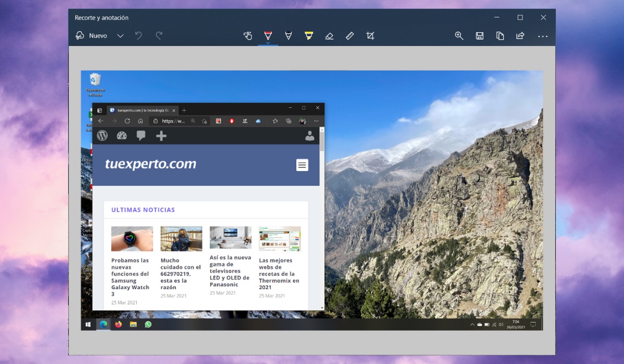Click the blue cloud extension icon in captured browser
Image resolution: width=624 pixels, height=364 pixels.
[258, 121]
